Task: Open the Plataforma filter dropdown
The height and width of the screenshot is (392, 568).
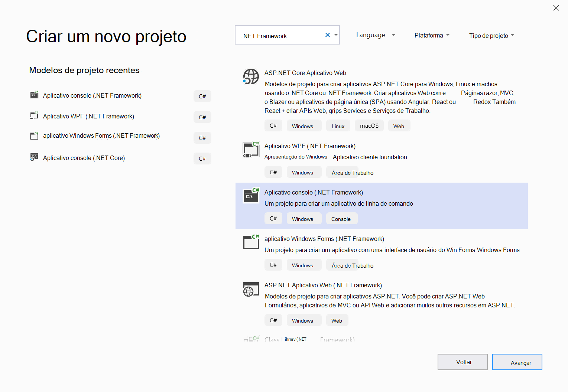Action: (432, 35)
